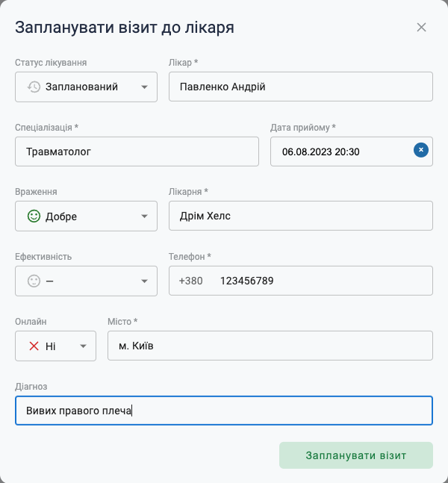Click the Лікар field with Павленко Андрій
Image resolution: width=448 pixels, height=483 pixels.
[301, 87]
